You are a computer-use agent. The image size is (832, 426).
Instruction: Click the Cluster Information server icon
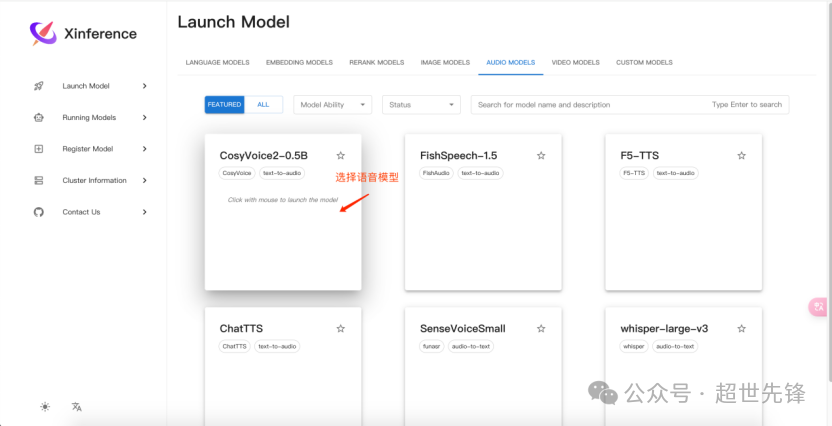[38, 180]
